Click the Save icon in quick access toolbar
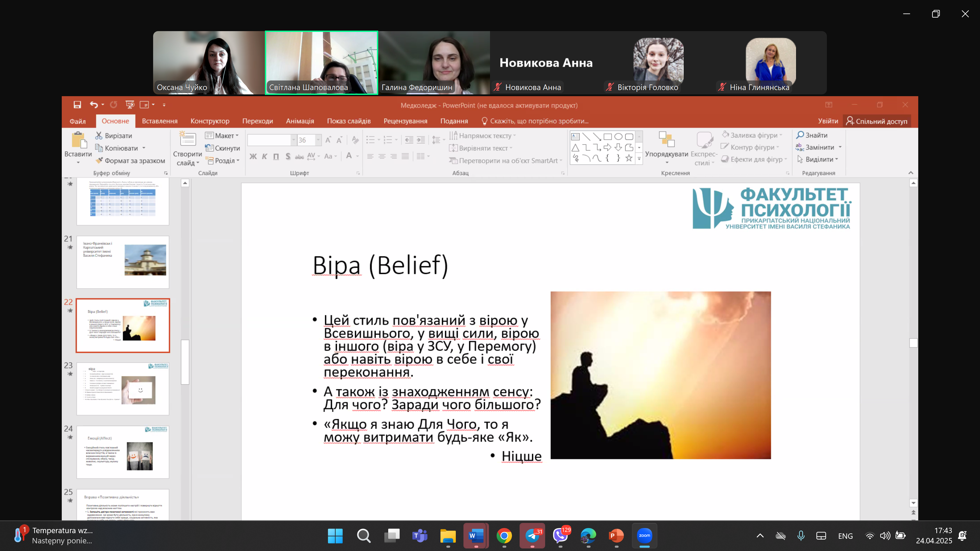Screen dimensions: 980x551 tap(77, 105)
